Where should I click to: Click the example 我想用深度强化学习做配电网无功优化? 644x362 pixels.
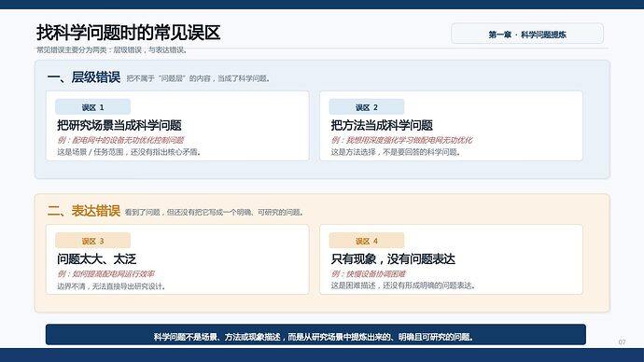point(401,140)
